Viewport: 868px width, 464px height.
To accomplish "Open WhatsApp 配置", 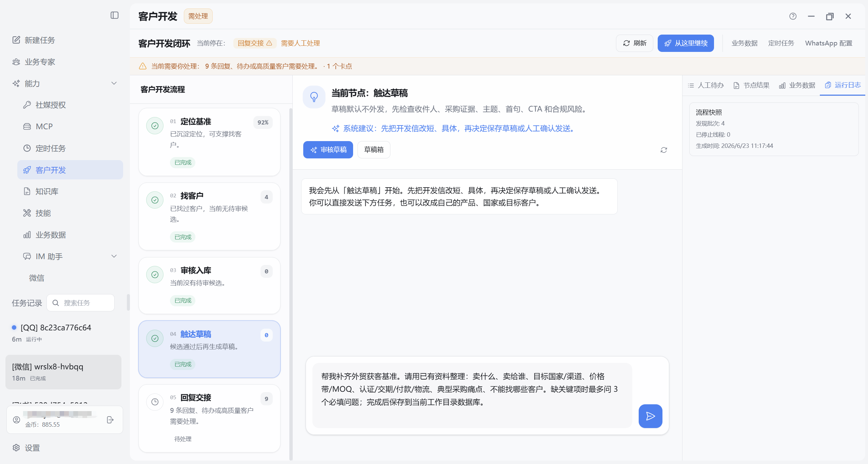I will click(x=829, y=43).
